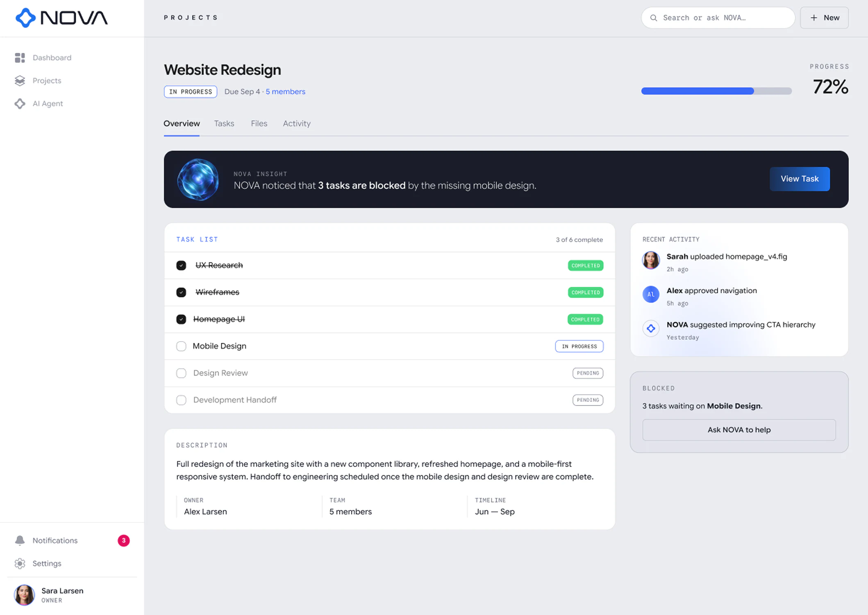Click the Development Handoff task name
Screen dimensions: 868x615
(x=235, y=400)
